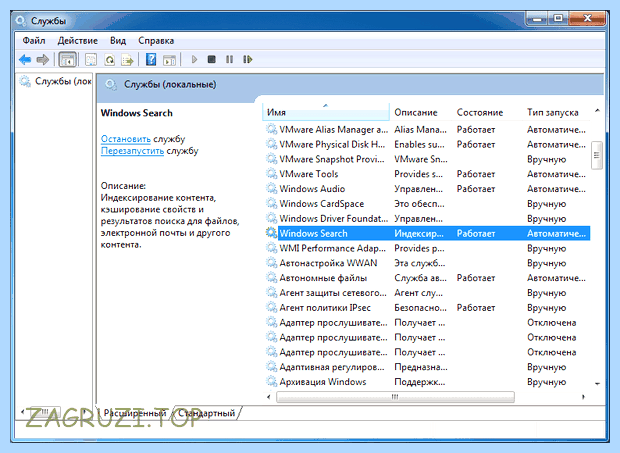
Task: Select the Агент защиты сетевого... service
Action: click(333, 293)
